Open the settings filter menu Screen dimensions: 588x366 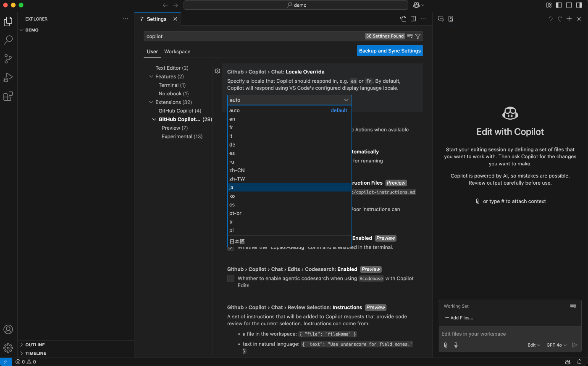coord(418,37)
